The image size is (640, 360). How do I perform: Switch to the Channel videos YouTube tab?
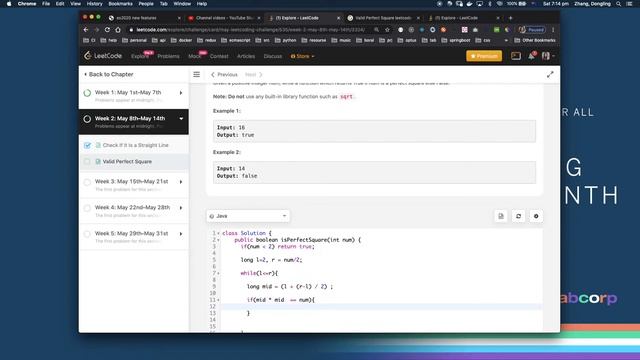224,18
